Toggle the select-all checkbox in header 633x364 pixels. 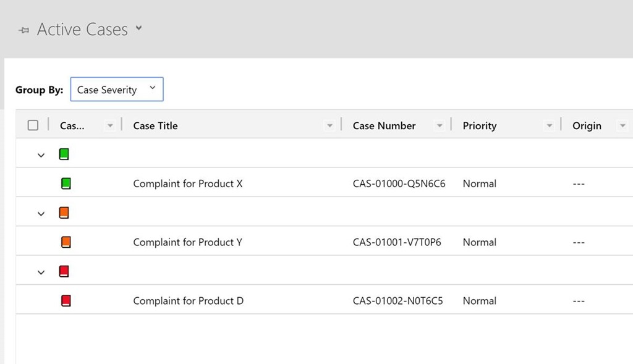pos(33,125)
